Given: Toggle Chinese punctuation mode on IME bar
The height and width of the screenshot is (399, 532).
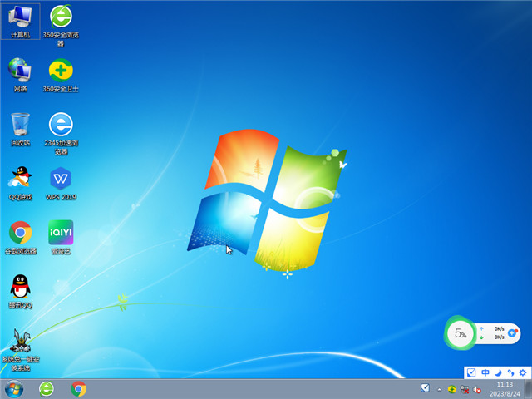Looking at the screenshot, I should coord(510,372).
